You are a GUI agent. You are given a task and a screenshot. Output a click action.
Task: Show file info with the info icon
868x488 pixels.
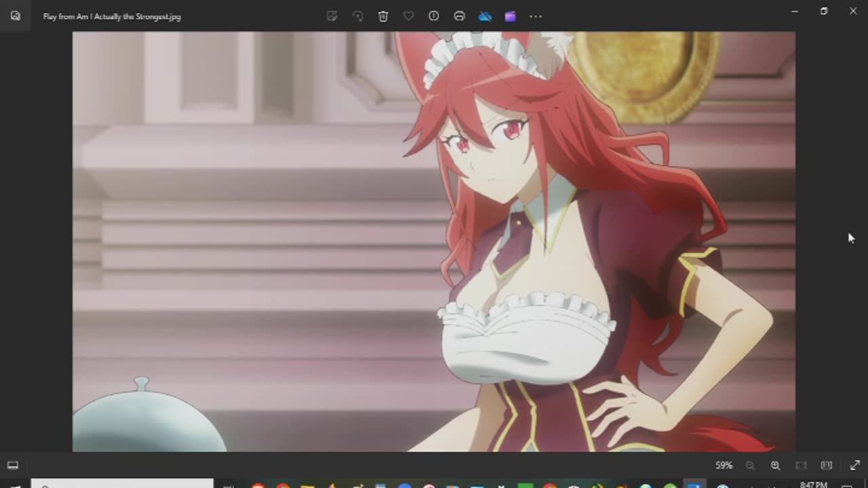click(434, 16)
